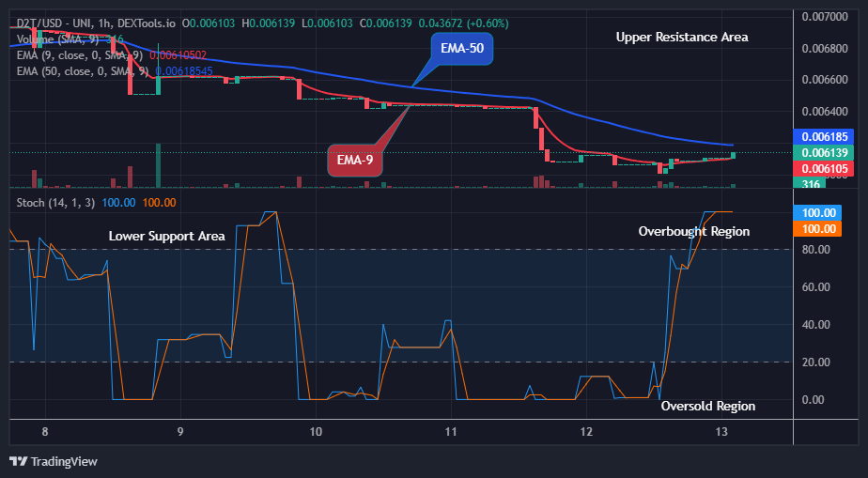The width and height of the screenshot is (868, 478).
Task: Click the Lower Support Area text
Action: point(166,237)
